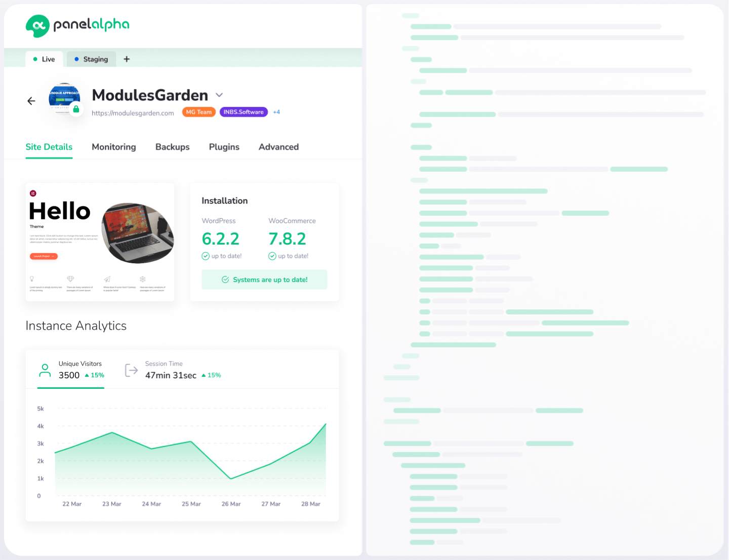The image size is (729, 560).
Task: Switch to the Staging environment
Action: point(91,59)
